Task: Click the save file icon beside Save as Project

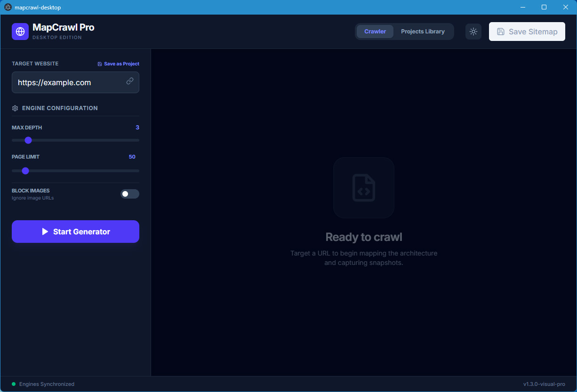Action: [x=99, y=64]
